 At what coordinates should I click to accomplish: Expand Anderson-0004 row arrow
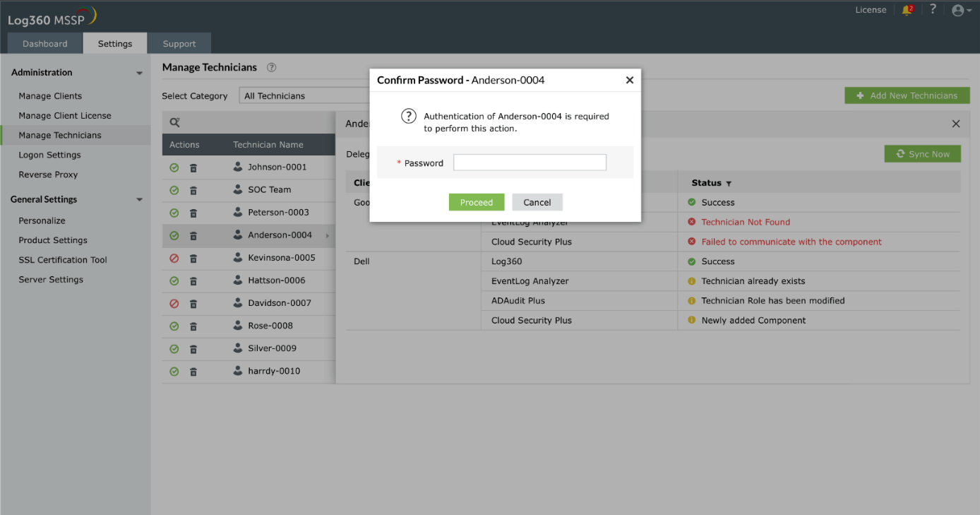point(327,235)
